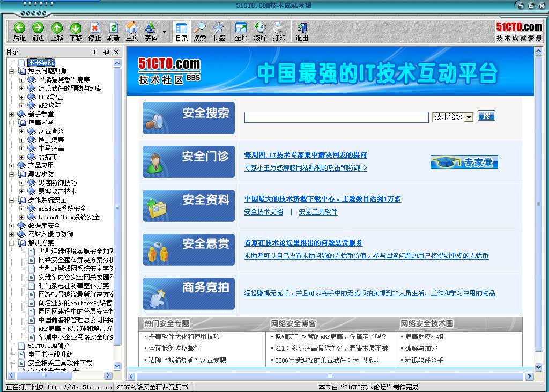Stop loading with the 停止 icon
This screenshot has height=392, width=549.
pyautogui.click(x=94, y=28)
